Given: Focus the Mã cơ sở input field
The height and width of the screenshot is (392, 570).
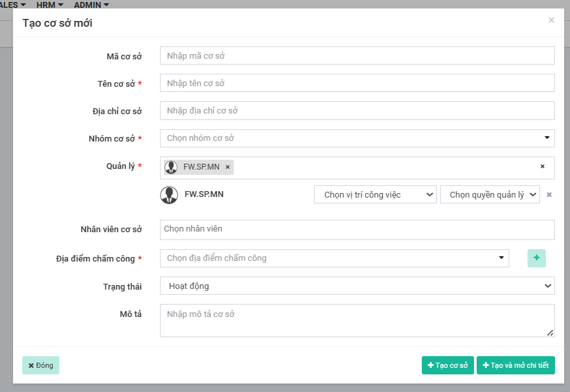Looking at the screenshot, I should coord(356,56).
